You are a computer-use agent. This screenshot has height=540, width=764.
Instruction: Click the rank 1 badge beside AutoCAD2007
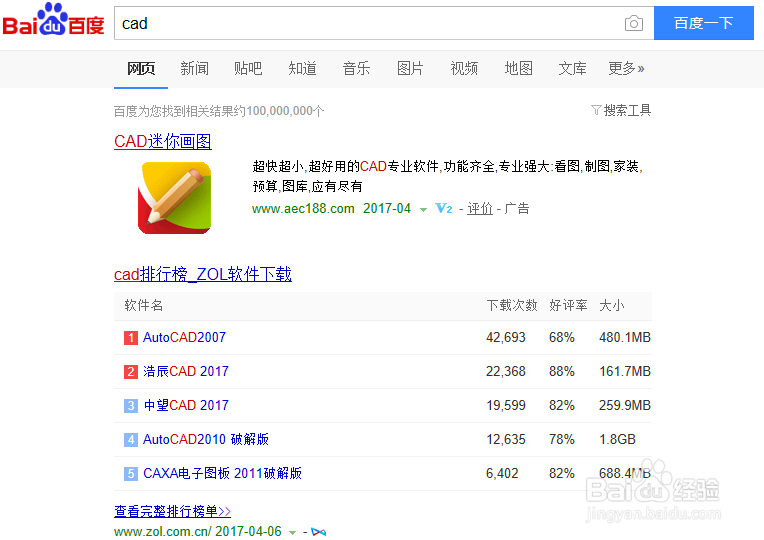(131, 338)
